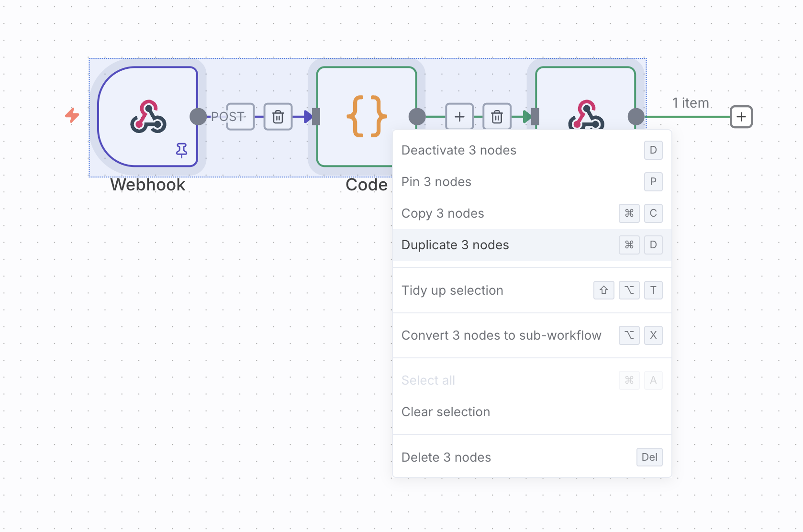
Task: Delete the Webhook to Code connection
Action: click(x=278, y=117)
